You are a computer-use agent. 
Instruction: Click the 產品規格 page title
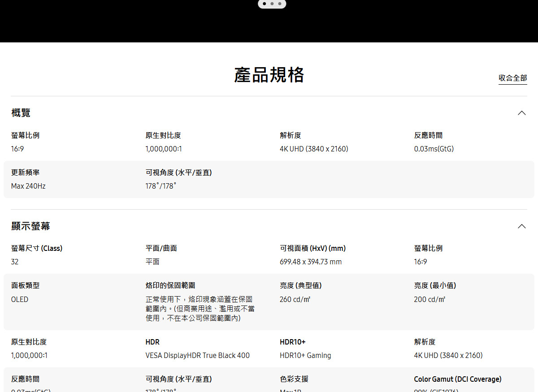269,75
